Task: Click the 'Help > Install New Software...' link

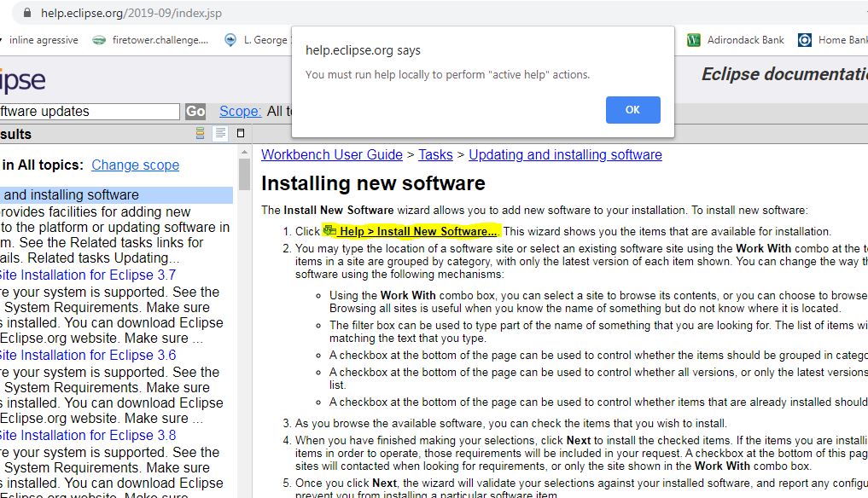Action: pyautogui.click(x=418, y=231)
